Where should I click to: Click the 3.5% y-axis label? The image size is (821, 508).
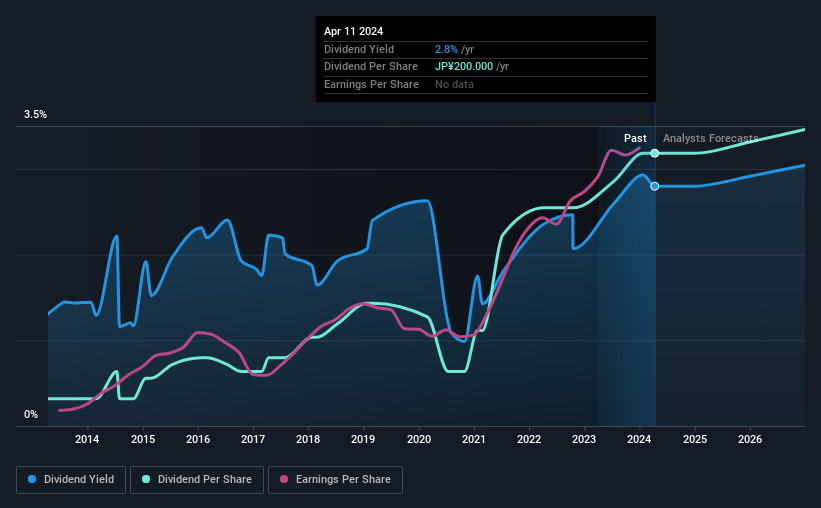click(36, 115)
